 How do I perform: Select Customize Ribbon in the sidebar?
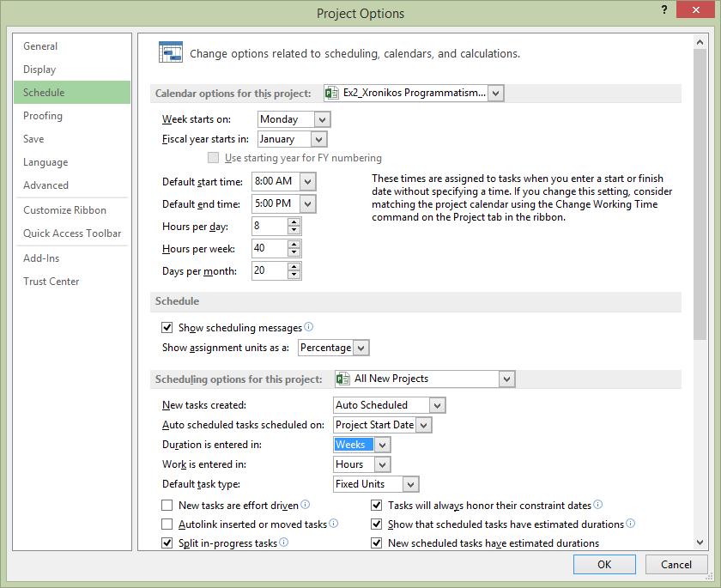(x=72, y=210)
